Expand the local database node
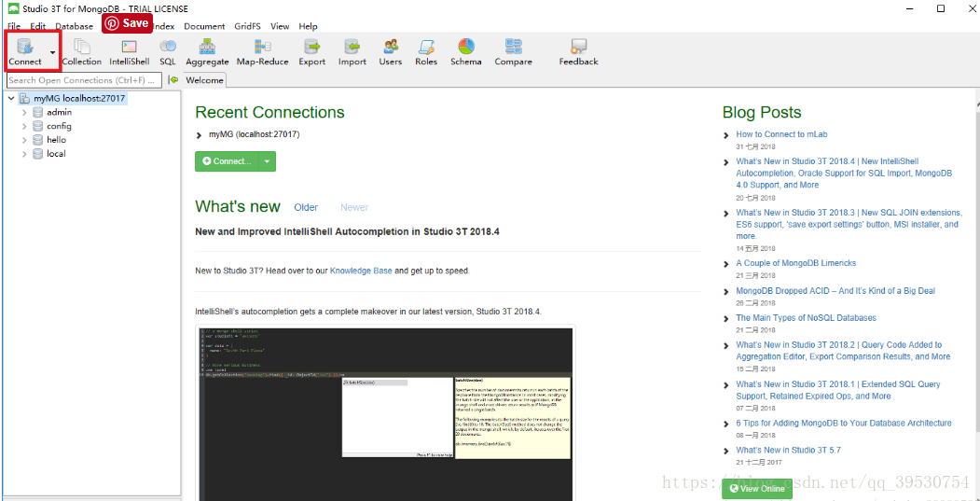The height and width of the screenshot is (501, 980). 24,154
